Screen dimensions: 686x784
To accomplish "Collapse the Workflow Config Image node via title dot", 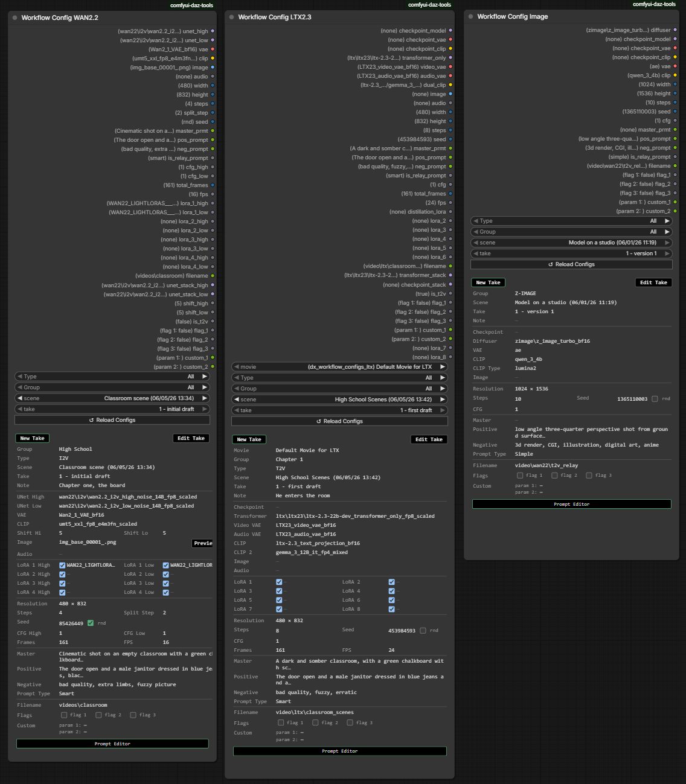I will [470, 16].
